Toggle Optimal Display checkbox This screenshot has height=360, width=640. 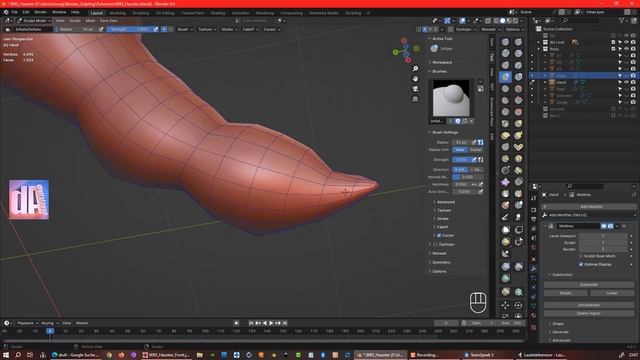coord(581,264)
